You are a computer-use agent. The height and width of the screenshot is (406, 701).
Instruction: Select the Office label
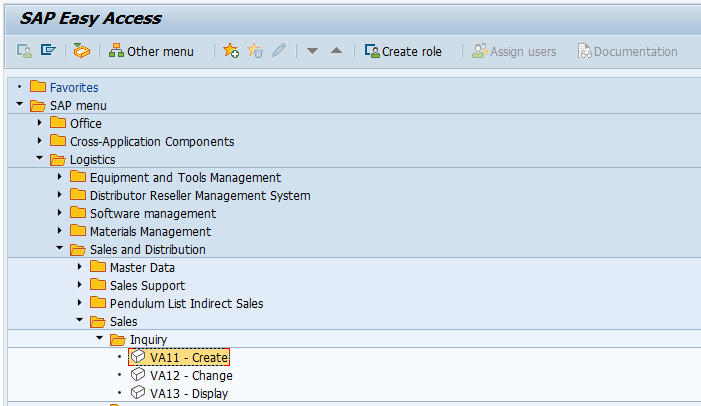[x=86, y=123]
